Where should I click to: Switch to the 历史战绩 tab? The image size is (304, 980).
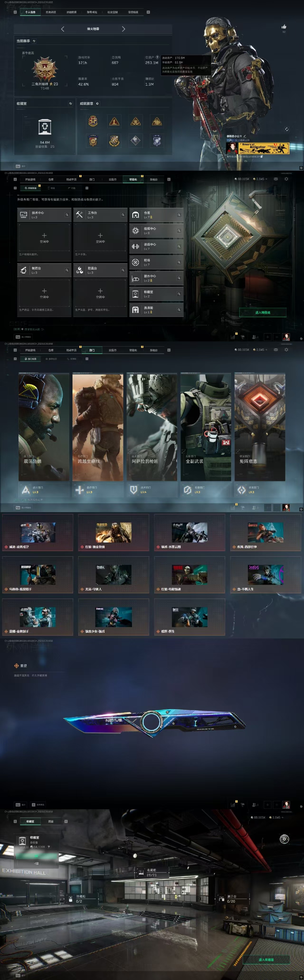pyautogui.click(x=51, y=12)
